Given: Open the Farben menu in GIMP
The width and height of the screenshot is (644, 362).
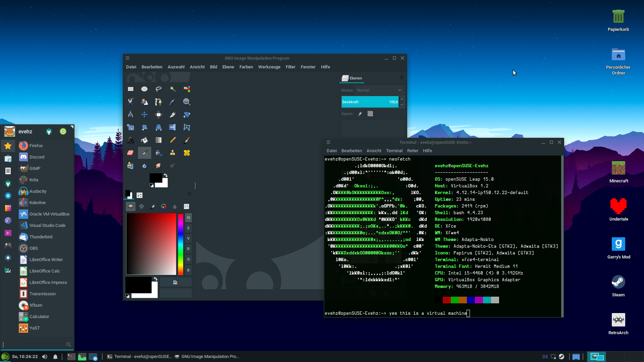Looking at the screenshot, I should point(246,67).
